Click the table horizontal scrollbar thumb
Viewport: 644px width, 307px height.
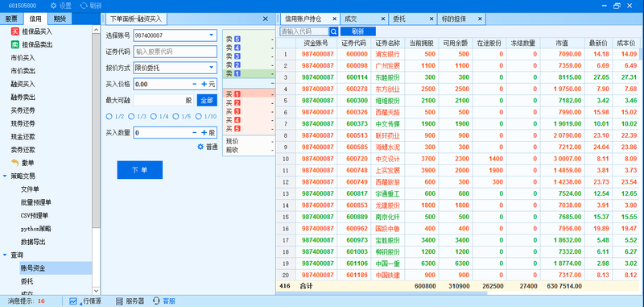(x=382, y=293)
